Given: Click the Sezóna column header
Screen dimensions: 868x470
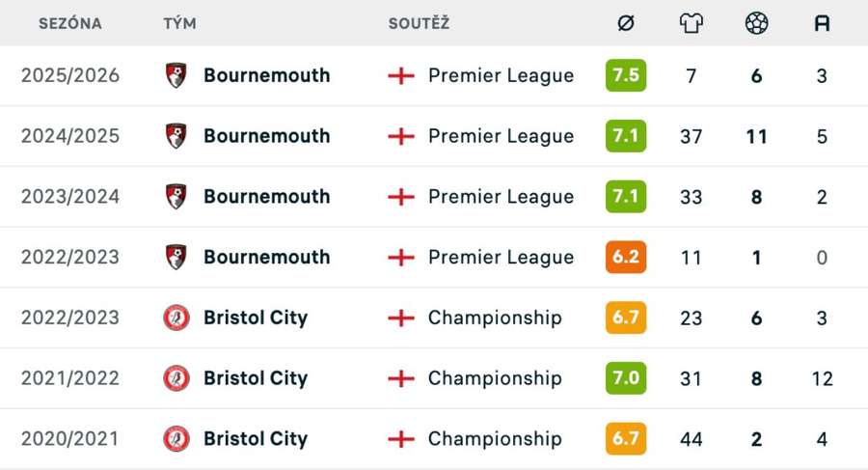Looking at the screenshot, I should click(70, 23).
